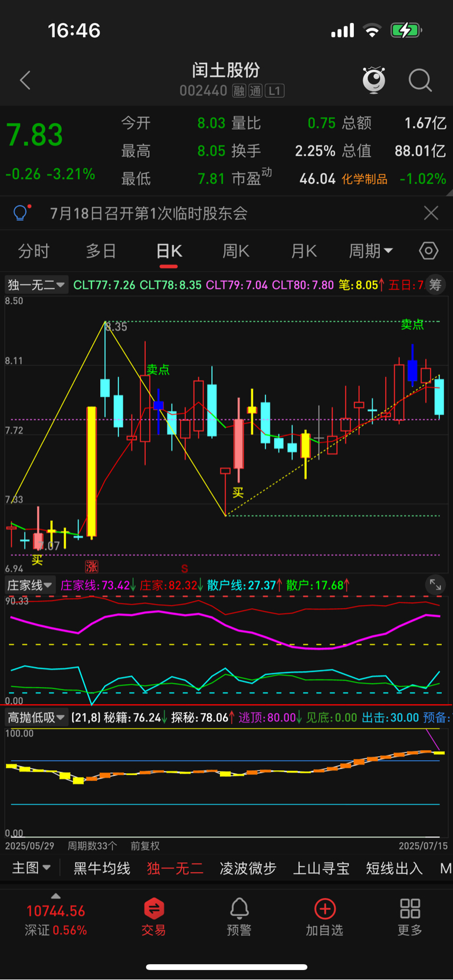Tap the 逃顶:80.00 readout
This screenshot has width=453, height=980.
270,717
